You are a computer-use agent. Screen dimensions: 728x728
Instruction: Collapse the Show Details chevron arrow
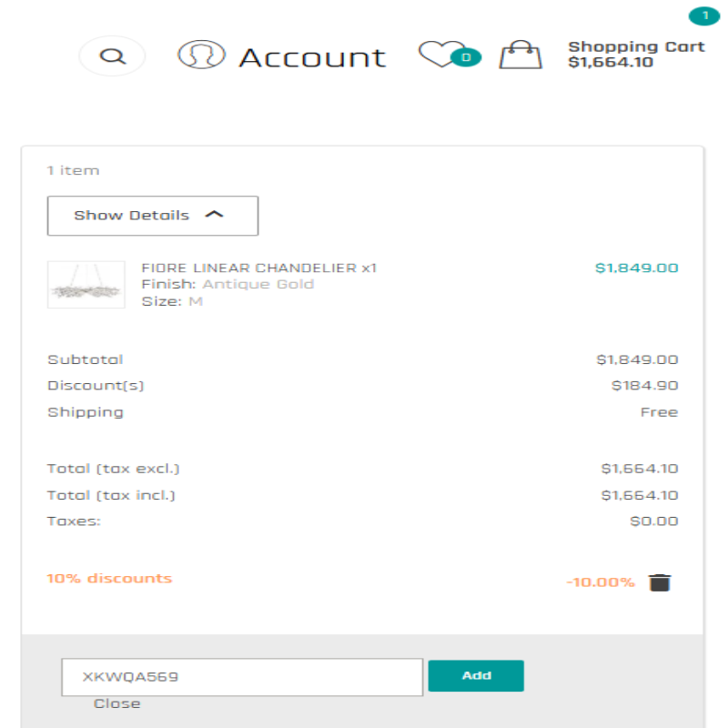tap(214, 215)
